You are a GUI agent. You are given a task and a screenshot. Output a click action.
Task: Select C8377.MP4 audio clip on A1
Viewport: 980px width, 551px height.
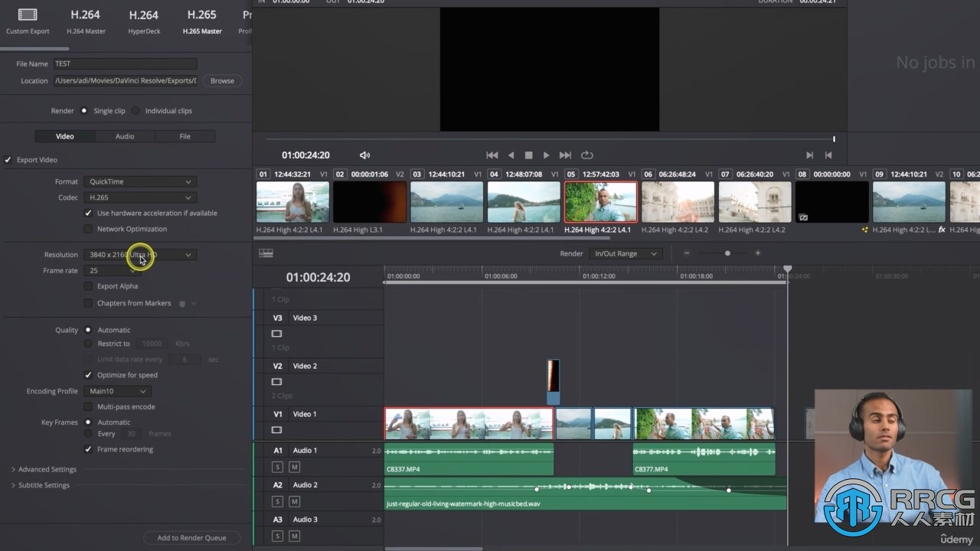pos(704,460)
